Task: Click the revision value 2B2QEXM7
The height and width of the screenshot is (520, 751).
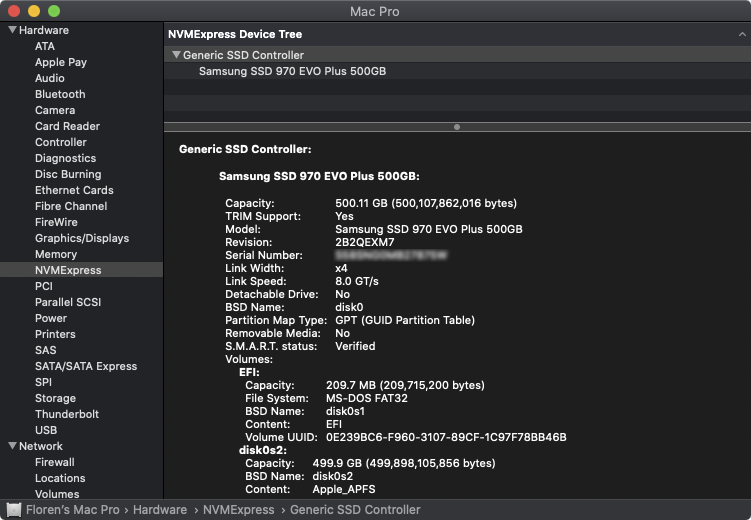Action: point(364,242)
